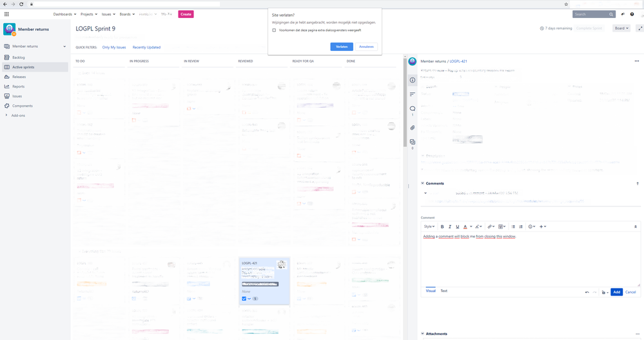This screenshot has height=340, width=644.
Task: Apply italic formatting in comment editor
Action: (450, 226)
